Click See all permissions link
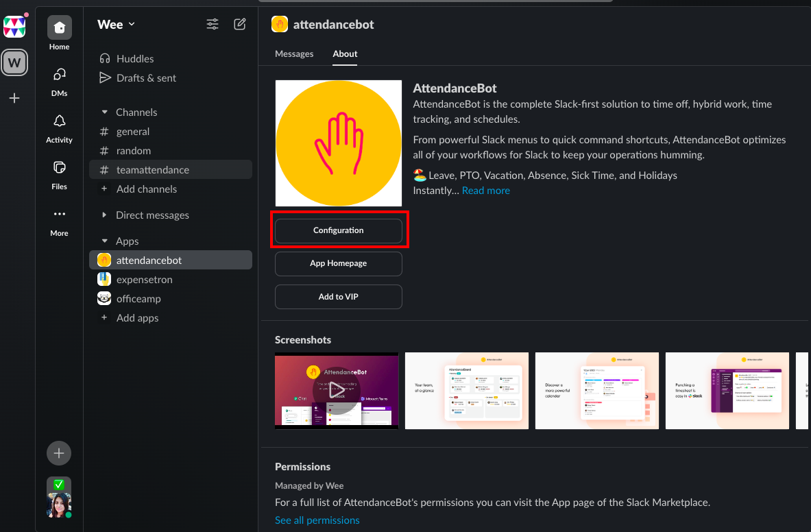Image resolution: width=811 pixels, height=532 pixels. [x=317, y=520]
